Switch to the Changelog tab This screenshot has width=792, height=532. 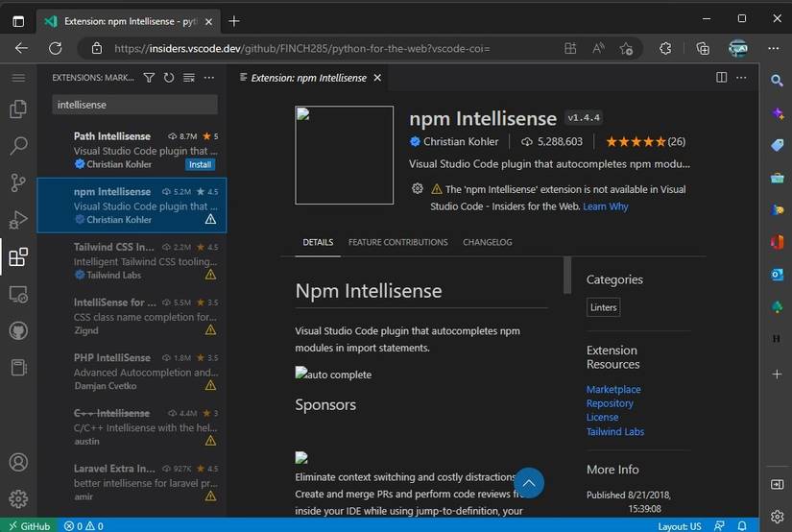coord(487,242)
